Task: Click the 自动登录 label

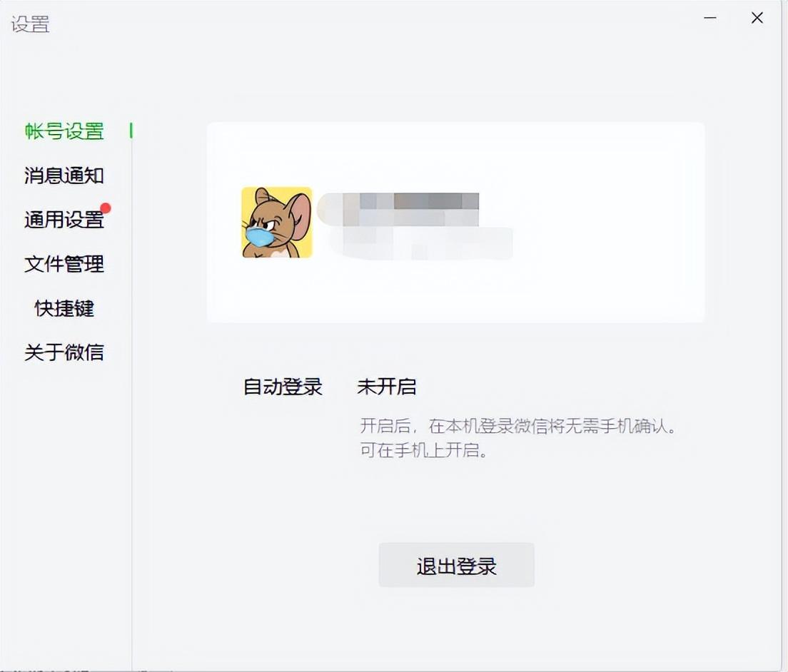Action: 283,387
